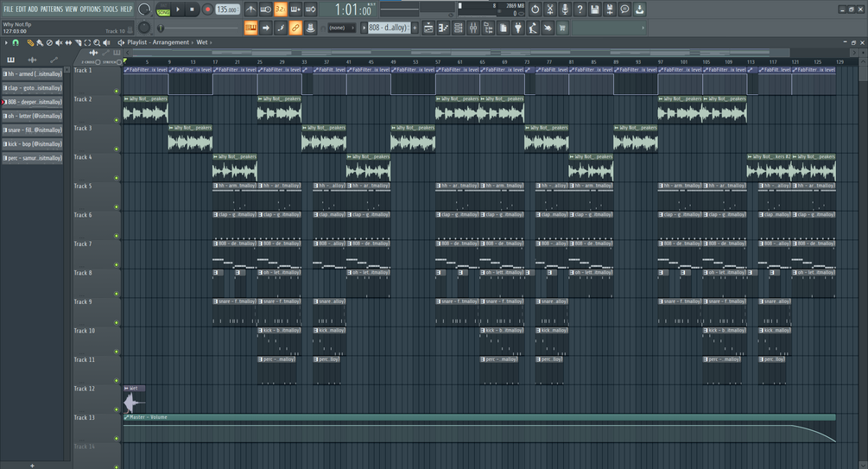
Task: Mute Track 1 via green dot
Action: pyautogui.click(x=117, y=92)
